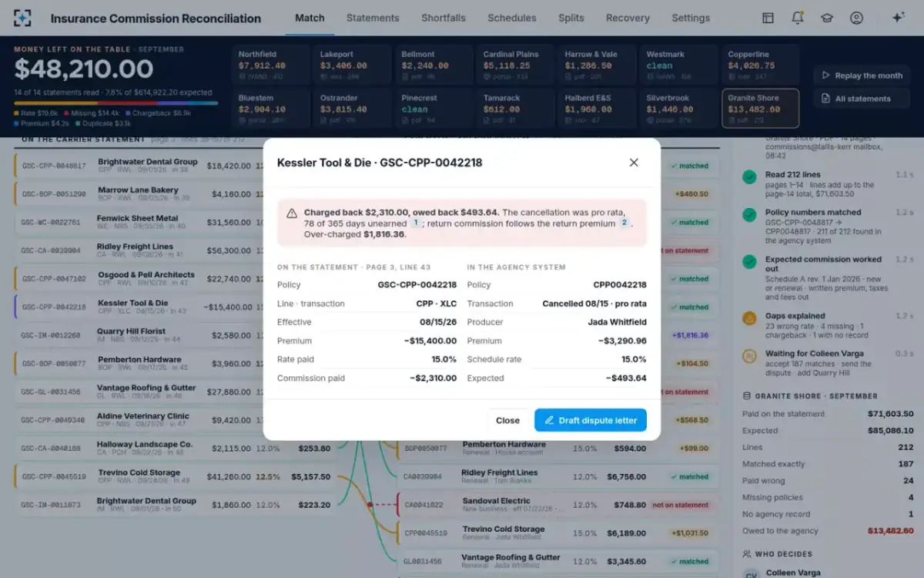The image size is (924, 578).
Task: Click the app logo icon
Action: point(23,18)
